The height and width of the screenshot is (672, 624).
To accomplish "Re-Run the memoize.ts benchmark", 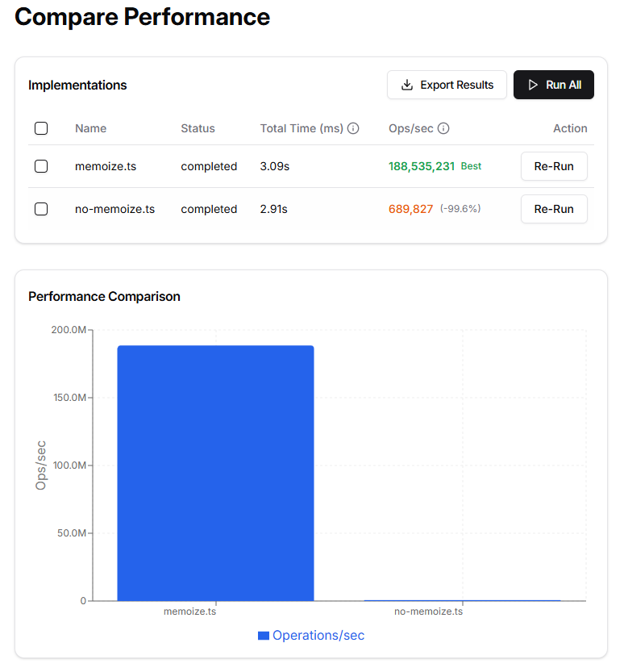I will tap(554, 166).
